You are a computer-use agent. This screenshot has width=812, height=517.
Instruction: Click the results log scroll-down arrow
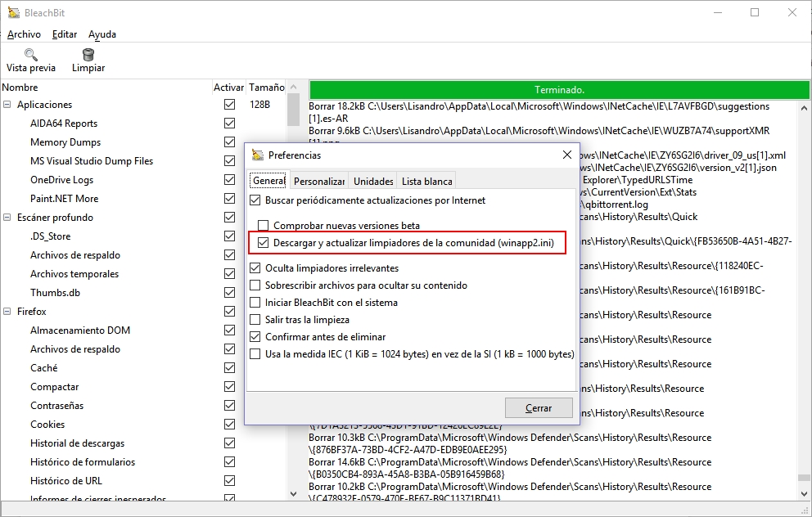click(804, 494)
